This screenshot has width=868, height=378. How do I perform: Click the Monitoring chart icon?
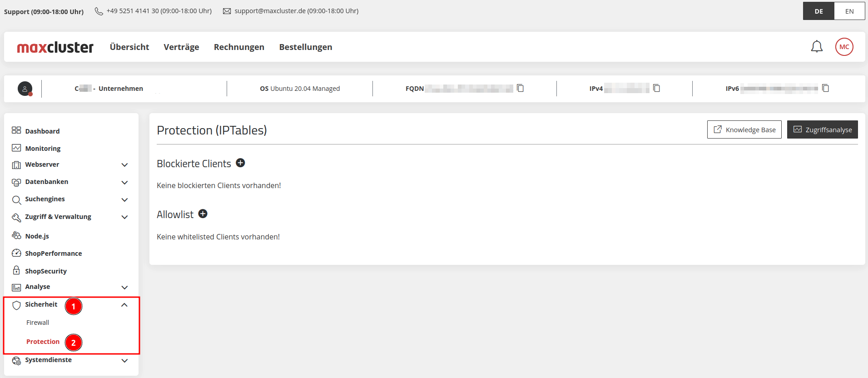[x=16, y=148]
